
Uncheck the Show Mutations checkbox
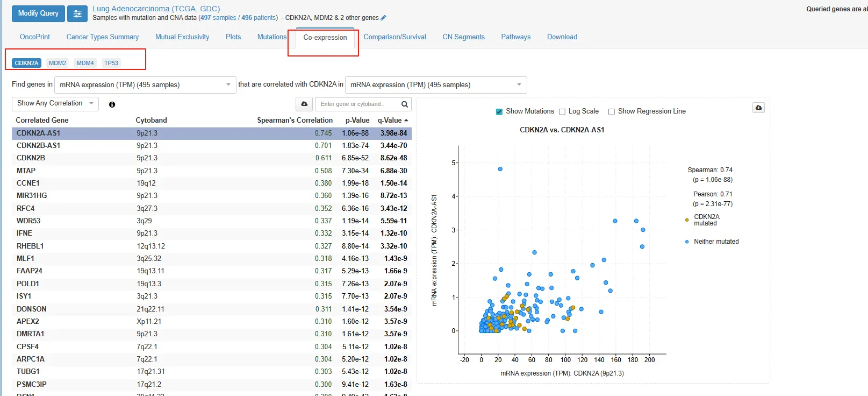(499, 111)
